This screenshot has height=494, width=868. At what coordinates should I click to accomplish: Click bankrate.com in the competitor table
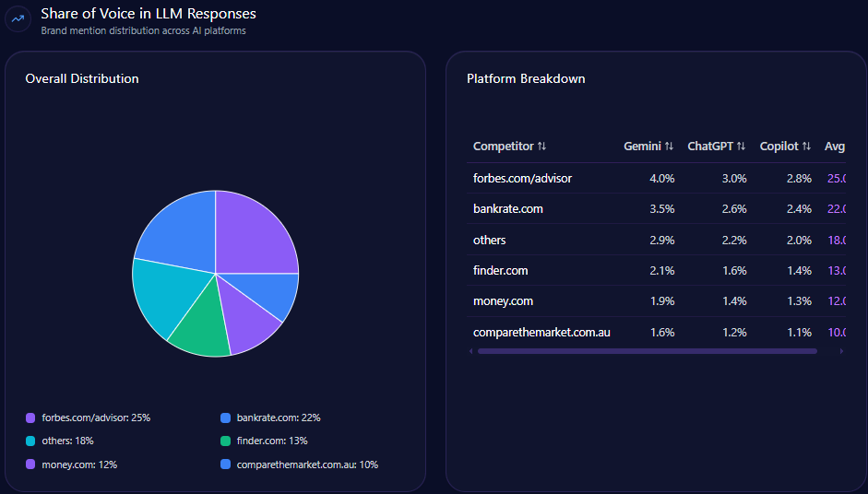[508, 208]
